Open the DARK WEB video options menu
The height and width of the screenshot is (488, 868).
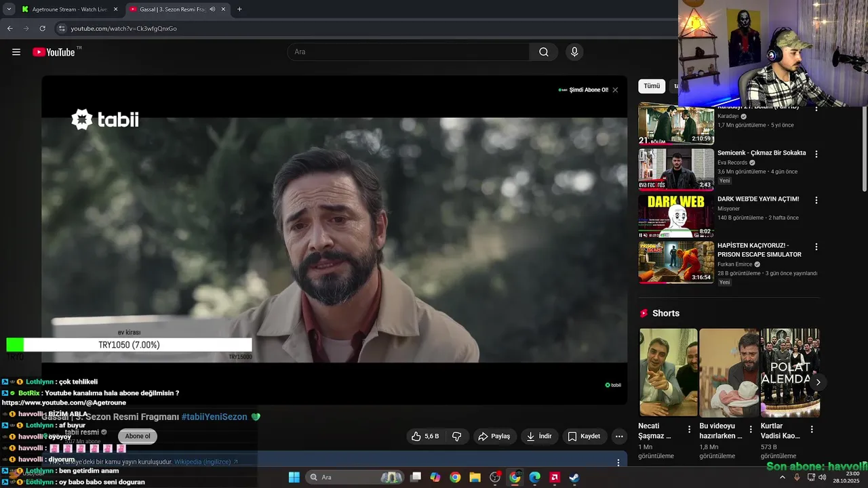816,201
